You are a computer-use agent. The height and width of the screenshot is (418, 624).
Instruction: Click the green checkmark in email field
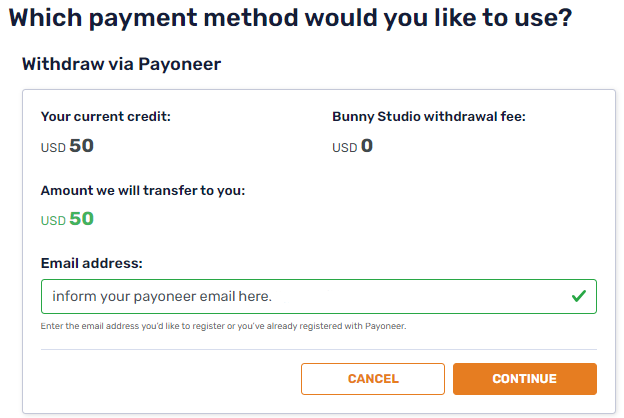[578, 296]
